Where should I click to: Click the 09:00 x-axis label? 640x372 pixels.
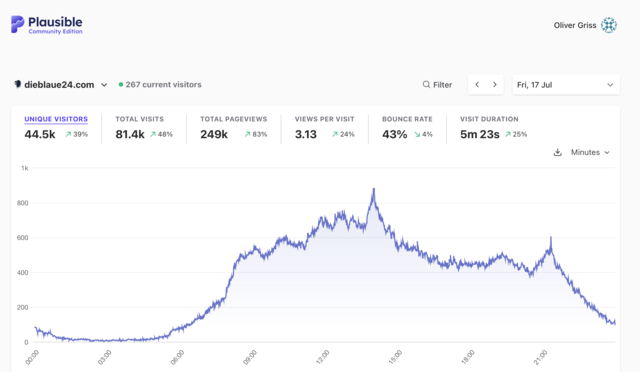pos(250,357)
